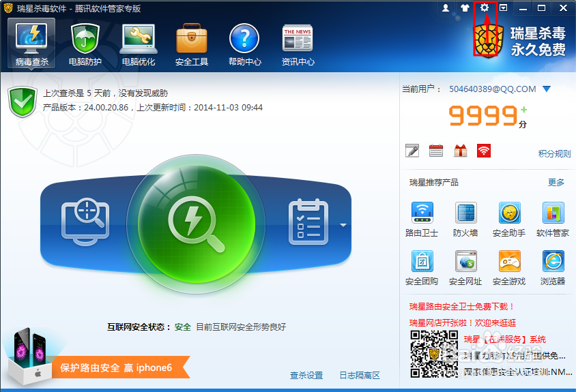The image size is (576, 392).
Task: Open 积分规则 points rules link
Action: coord(554,153)
